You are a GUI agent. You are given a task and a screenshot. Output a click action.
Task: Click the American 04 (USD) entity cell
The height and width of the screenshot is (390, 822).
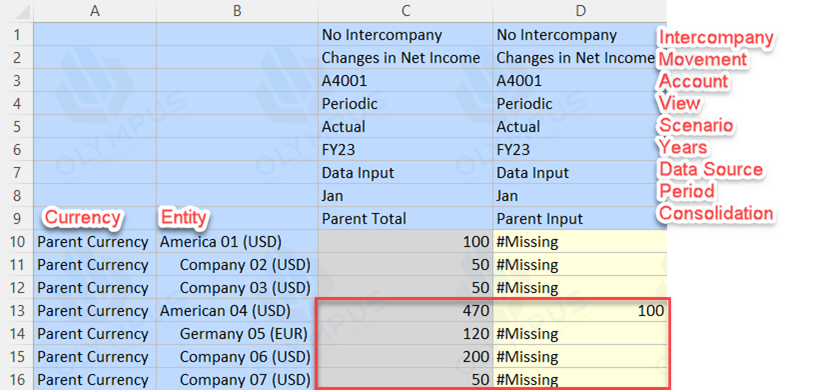coord(237,311)
